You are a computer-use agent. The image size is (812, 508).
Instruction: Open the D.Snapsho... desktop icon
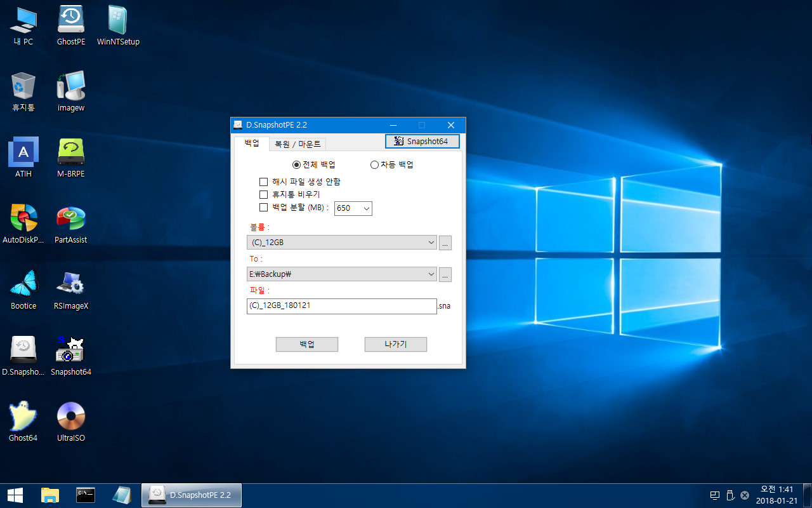point(23,356)
